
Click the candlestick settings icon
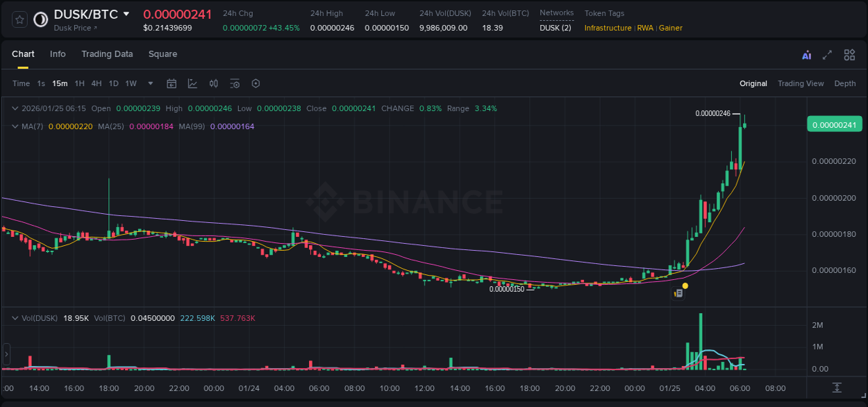tap(213, 83)
